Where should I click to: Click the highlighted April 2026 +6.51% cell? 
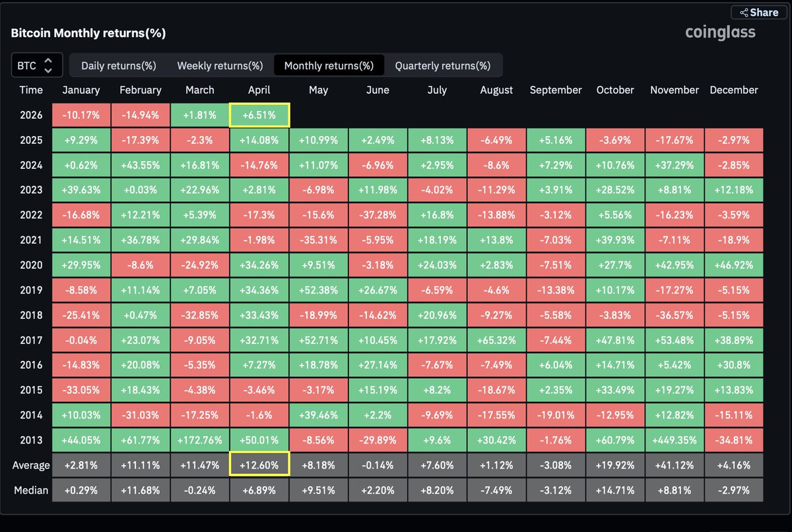coord(259,115)
